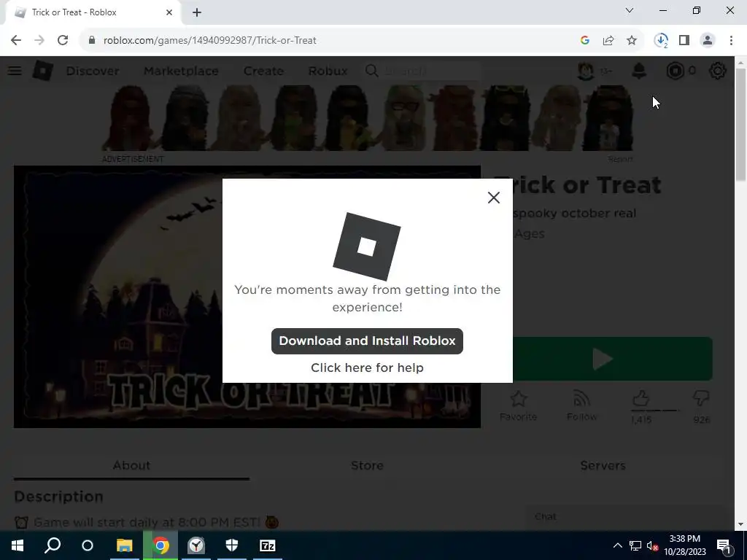Open the Chat panel

pyautogui.click(x=624, y=517)
